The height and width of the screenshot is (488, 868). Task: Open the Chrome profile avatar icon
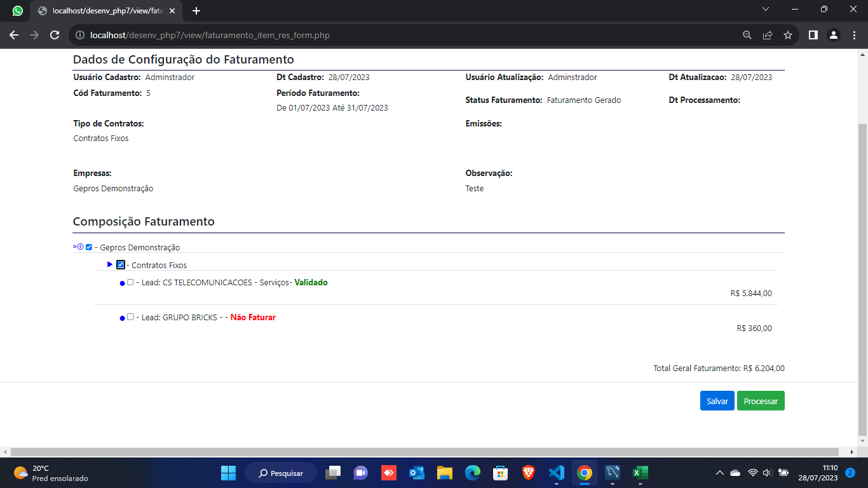pyautogui.click(x=834, y=35)
